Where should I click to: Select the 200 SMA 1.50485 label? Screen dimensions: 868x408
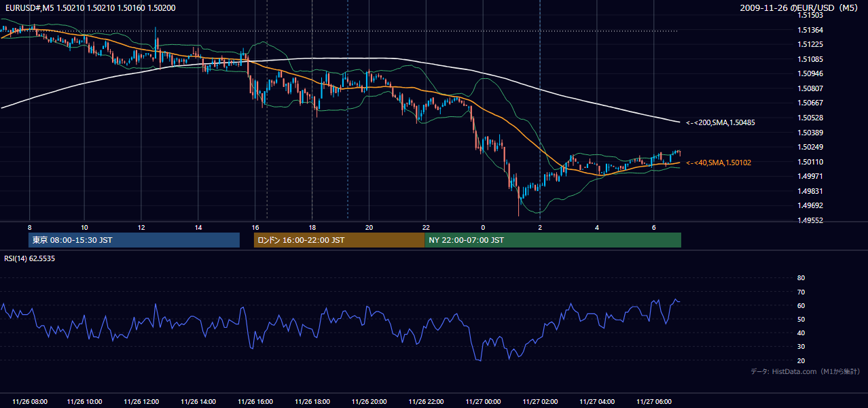[720, 122]
